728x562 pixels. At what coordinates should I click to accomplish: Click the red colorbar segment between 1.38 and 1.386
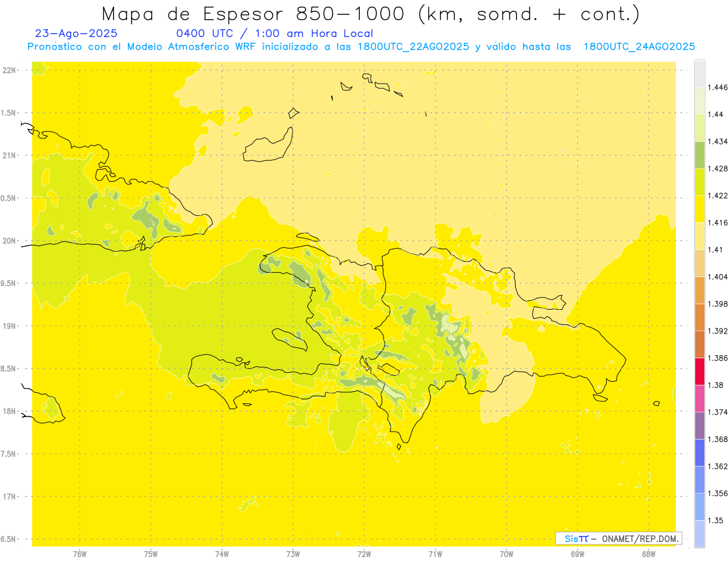pyautogui.click(x=699, y=372)
